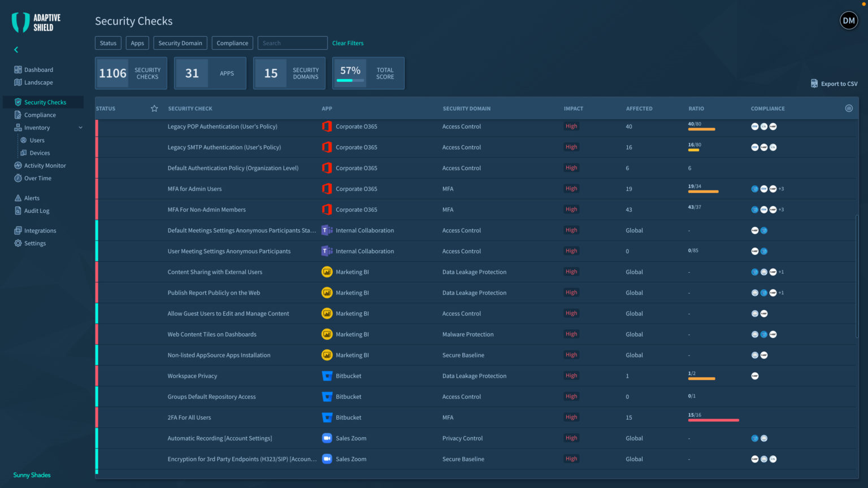Click the table vertical scrollbar
The height and width of the screenshot is (488, 868).
coord(857,277)
